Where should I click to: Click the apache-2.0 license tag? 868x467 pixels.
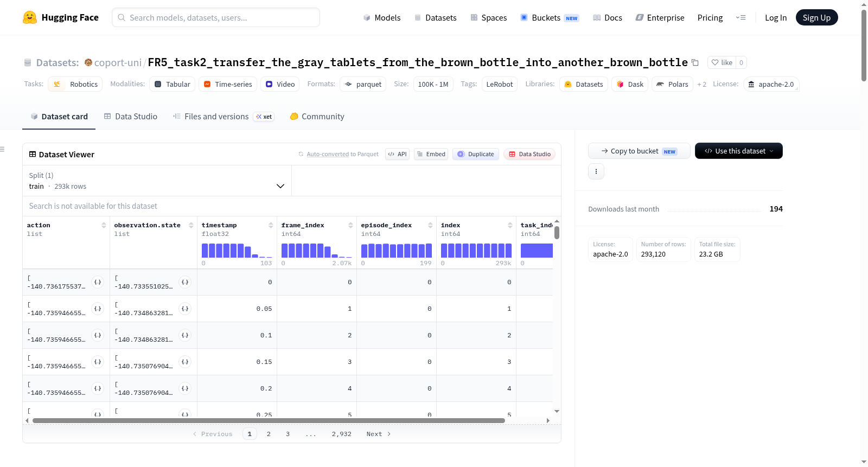771,84
